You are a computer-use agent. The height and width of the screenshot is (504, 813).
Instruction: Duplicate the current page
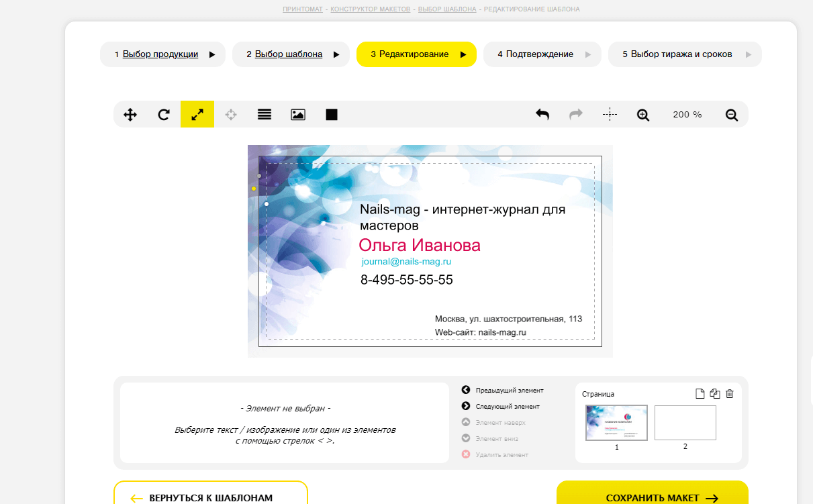click(715, 394)
